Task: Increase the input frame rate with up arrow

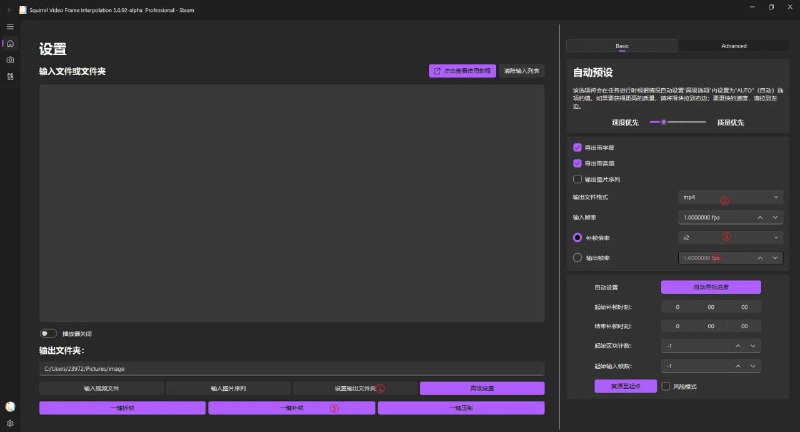Action: tap(759, 217)
